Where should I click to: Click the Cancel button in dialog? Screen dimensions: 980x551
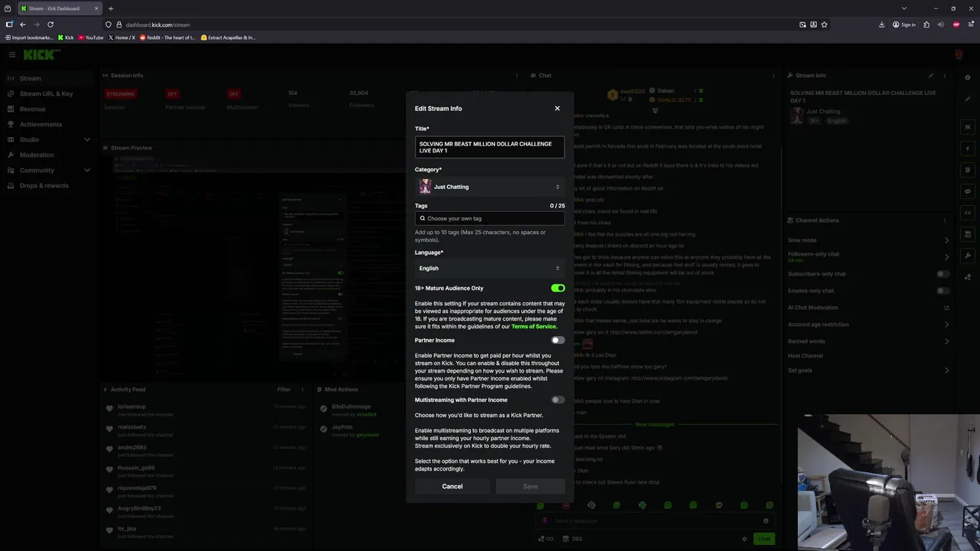pos(452,487)
